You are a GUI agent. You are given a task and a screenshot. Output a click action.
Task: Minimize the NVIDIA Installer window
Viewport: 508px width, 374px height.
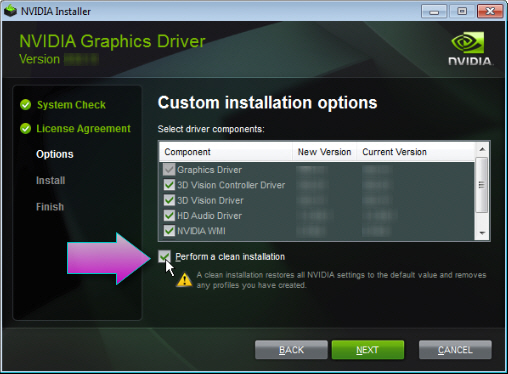pyautogui.click(x=434, y=11)
